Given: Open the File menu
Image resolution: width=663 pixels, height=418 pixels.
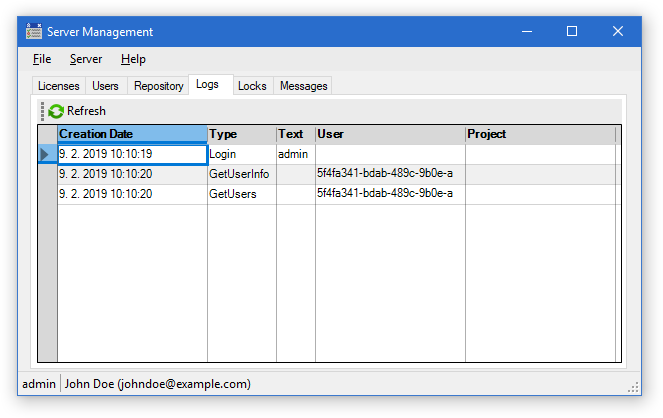Looking at the screenshot, I should [x=42, y=59].
